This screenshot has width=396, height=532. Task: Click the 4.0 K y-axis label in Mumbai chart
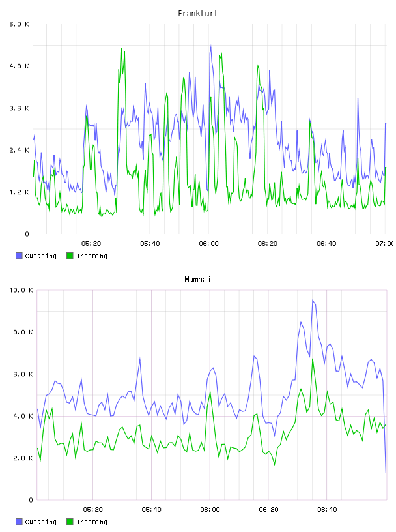(x=23, y=417)
